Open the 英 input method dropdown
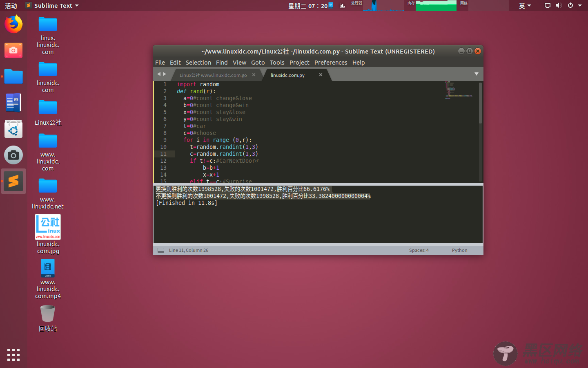This screenshot has height=368, width=588. point(525,6)
